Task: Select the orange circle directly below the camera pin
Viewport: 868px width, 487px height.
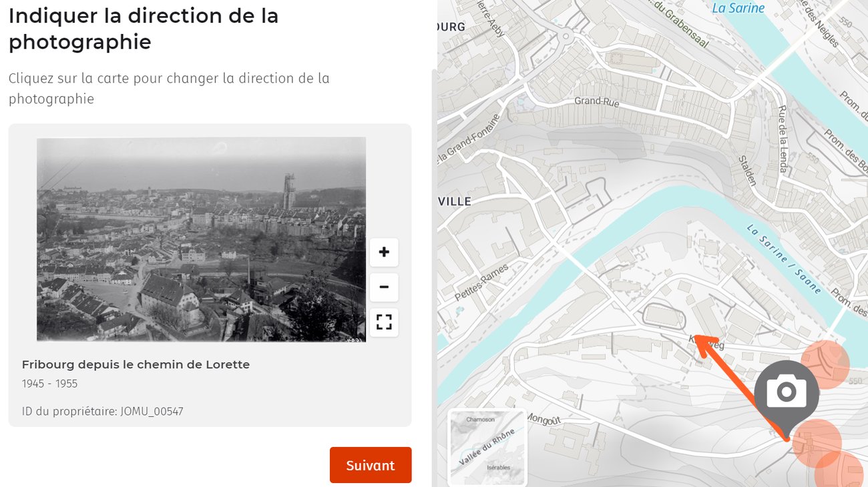Action: 817,443
